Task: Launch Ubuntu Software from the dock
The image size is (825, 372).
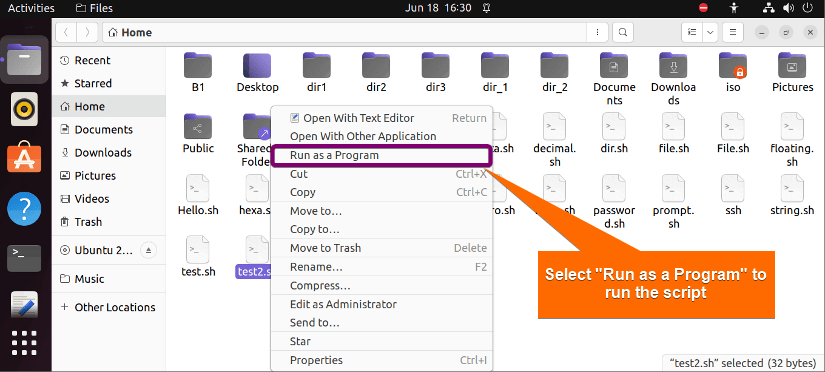Action: point(24,157)
